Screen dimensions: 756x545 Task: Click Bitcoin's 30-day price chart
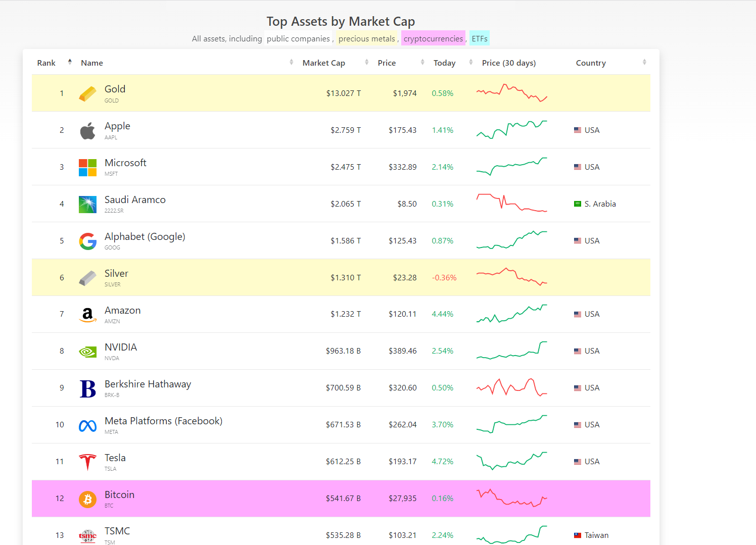(x=511, y=498)
